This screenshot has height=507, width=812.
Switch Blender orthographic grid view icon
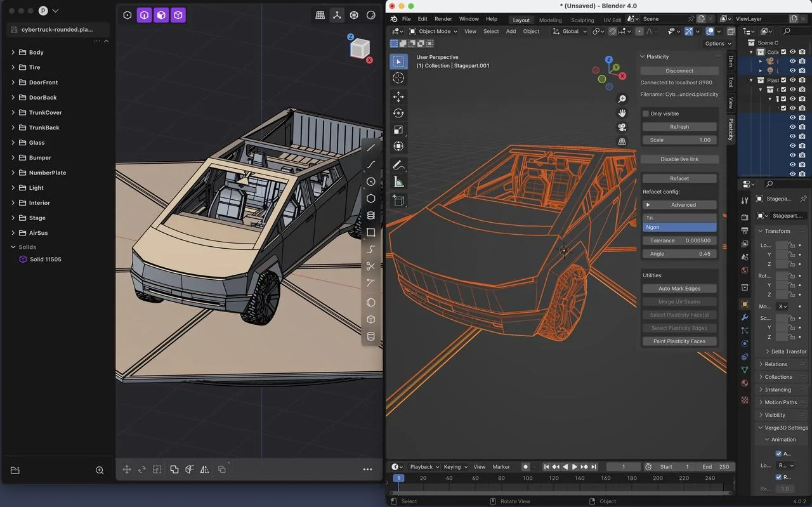pyautogui.click(x=622, y=142)
